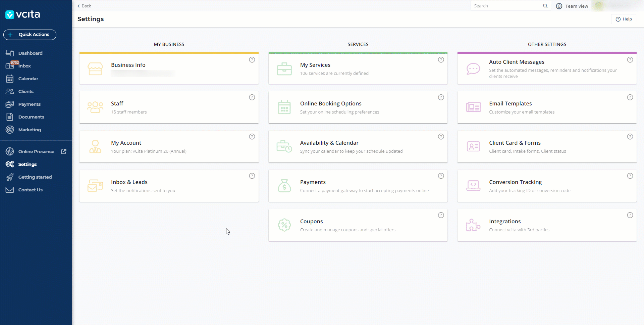Open Clients from the sidebar

pos(26,91)
